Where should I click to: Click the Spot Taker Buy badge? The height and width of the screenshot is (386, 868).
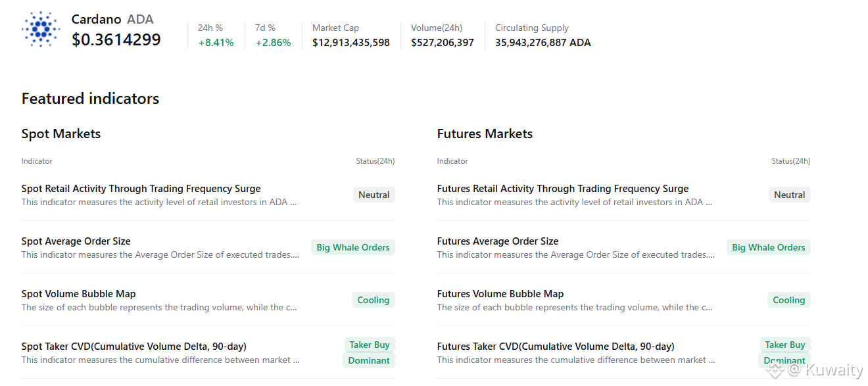[x=369, y=345]
